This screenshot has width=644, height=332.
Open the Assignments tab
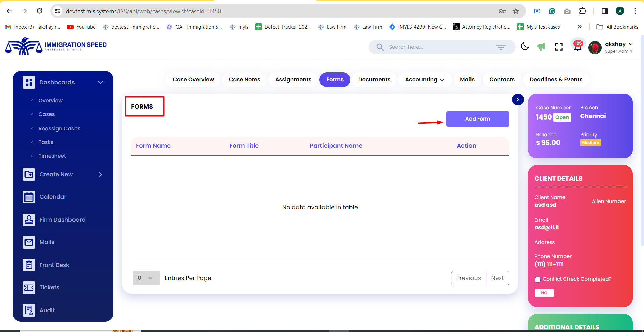click(293, 79)
